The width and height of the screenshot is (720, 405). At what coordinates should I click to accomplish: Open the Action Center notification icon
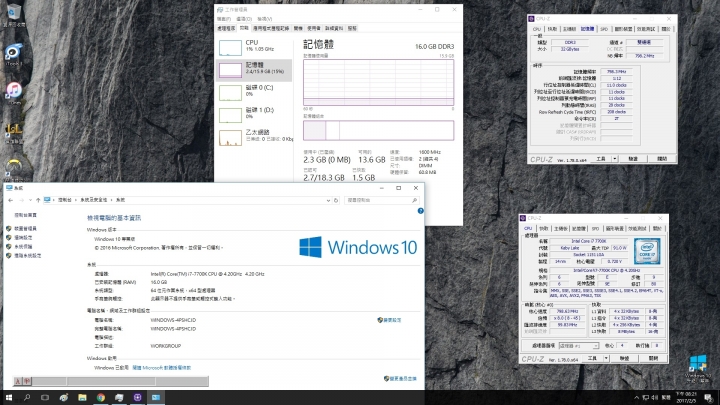point(708,398)
